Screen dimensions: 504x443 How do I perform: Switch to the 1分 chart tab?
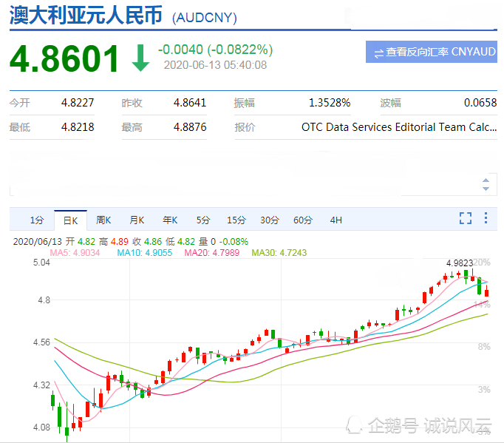coord(37,220)
